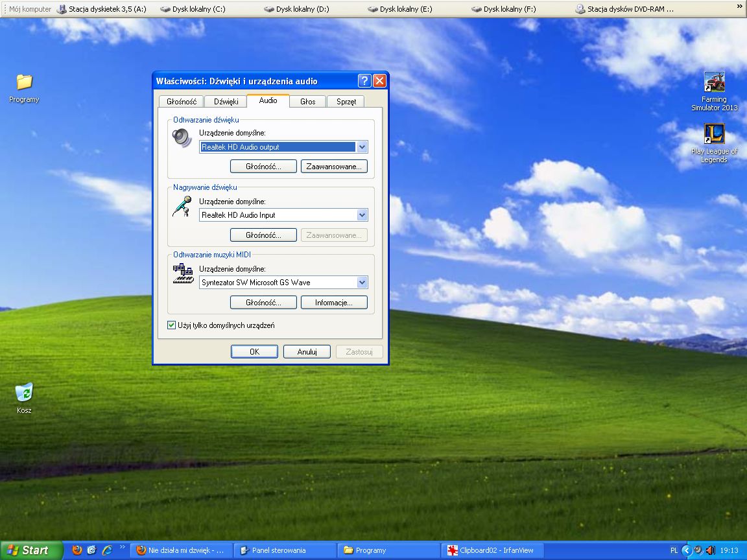
Task: Click the second quick launch icon
Action: point(92,550)
